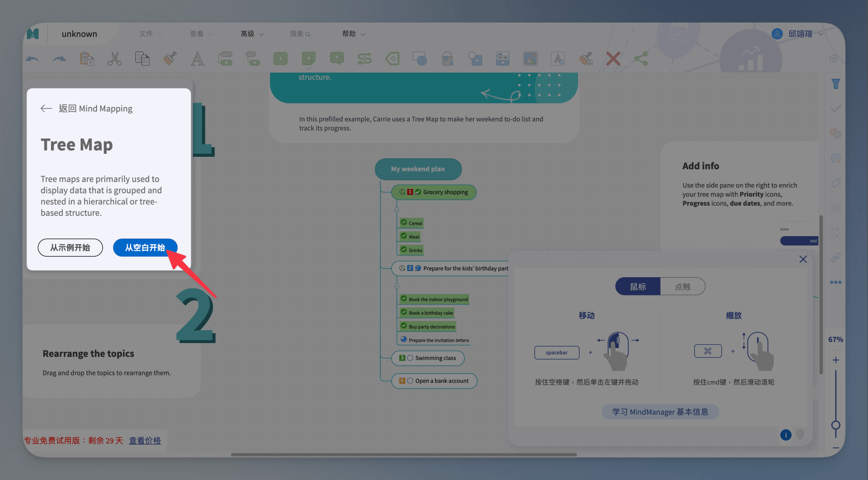The width and height of the screenshot is (868, 480).
Task: Switch to the 点触 touch toggle
Action: point(682,287)
